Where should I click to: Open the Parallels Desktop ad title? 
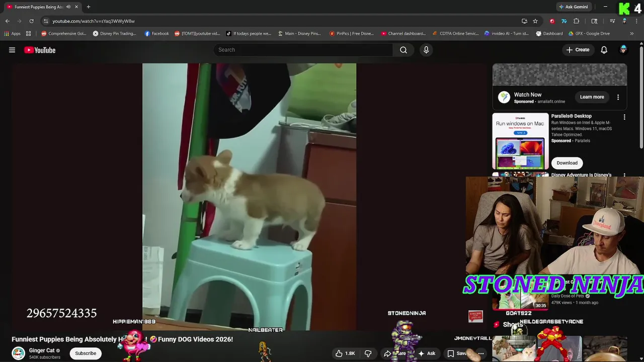572,116
